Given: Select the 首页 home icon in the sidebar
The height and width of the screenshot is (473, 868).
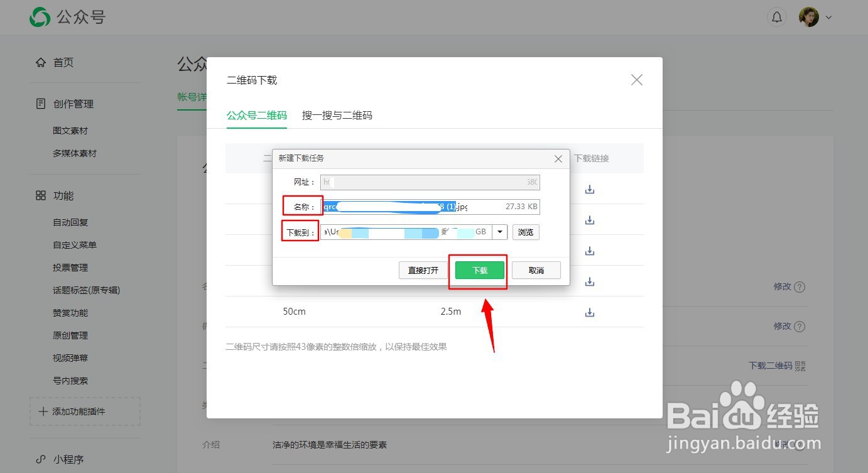Looking at the screenshot, I should [41, 62].
